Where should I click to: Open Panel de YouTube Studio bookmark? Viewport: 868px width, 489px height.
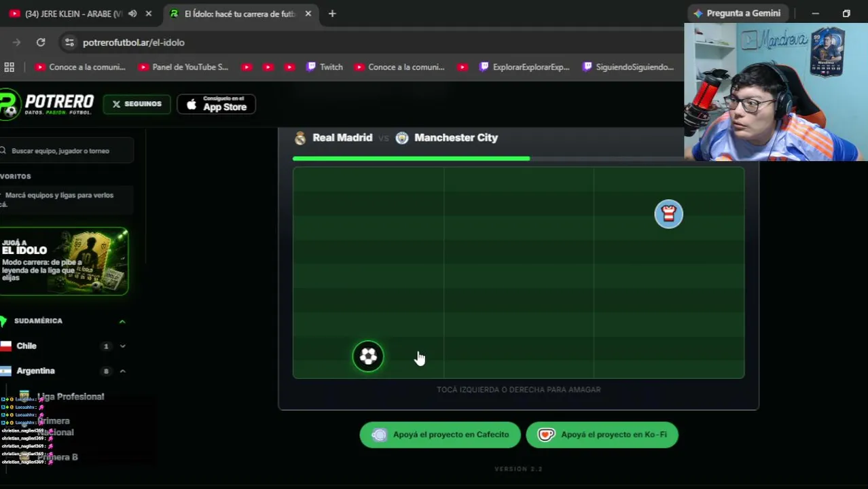tap(183, 67)
